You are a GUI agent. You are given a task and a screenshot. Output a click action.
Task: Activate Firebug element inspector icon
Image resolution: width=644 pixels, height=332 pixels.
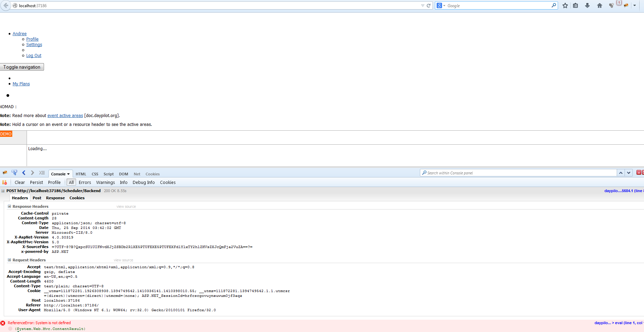pos(14,173)
